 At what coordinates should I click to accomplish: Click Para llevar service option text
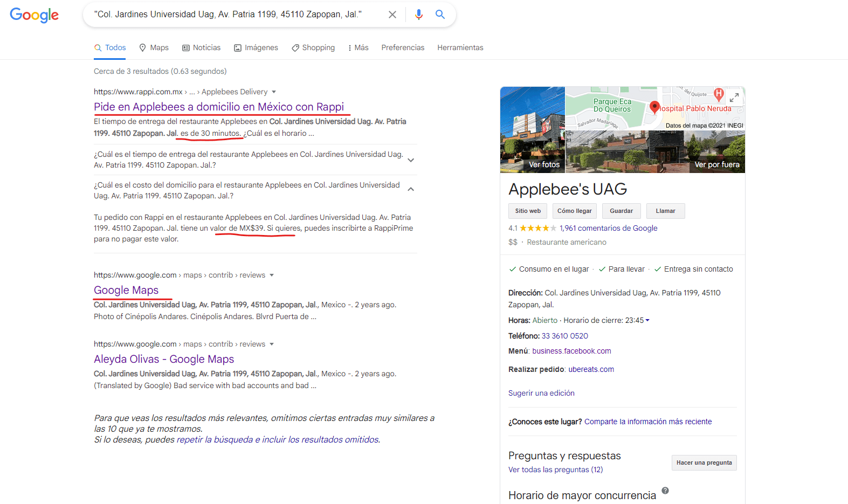tap(626, 269)
